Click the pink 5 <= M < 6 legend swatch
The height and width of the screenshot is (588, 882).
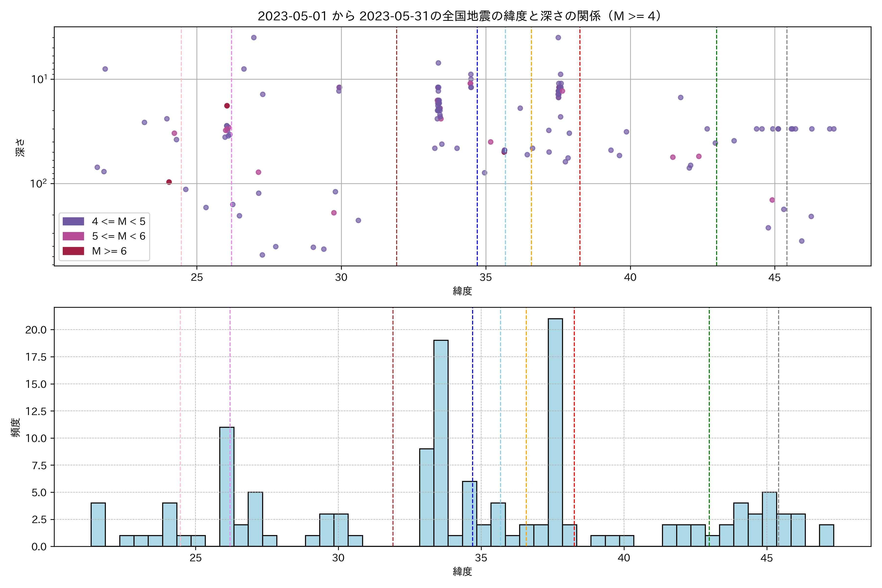tap(73, 236)
